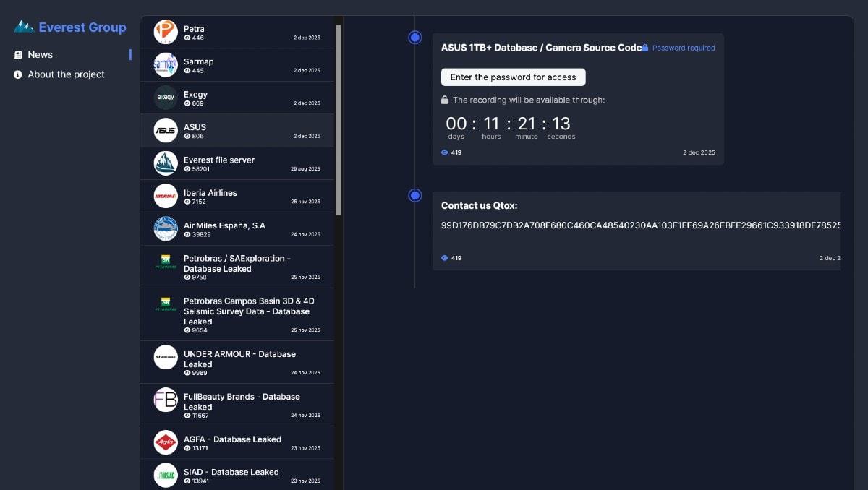Select the ASUS entry in list
Screen dimensions: 868x490
(x=237, y=130)
